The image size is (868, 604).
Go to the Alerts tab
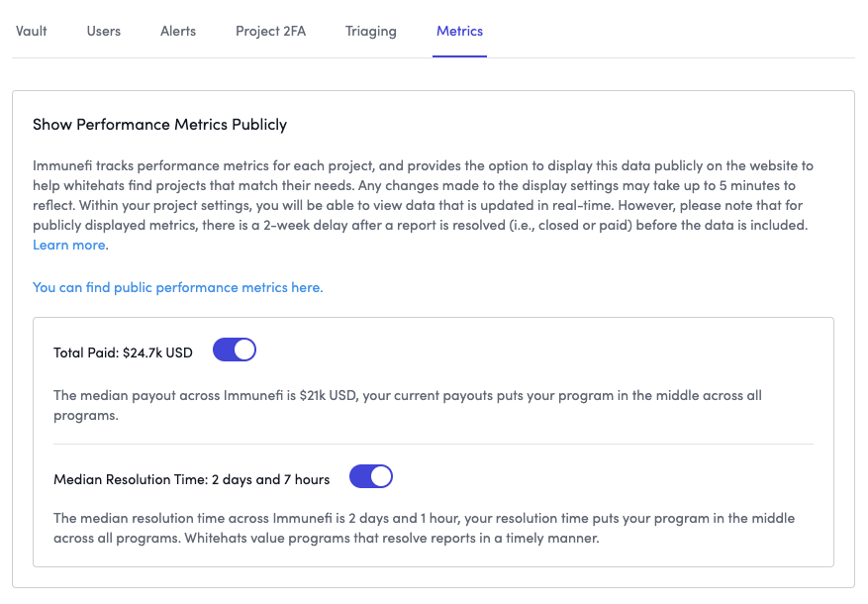178,31
